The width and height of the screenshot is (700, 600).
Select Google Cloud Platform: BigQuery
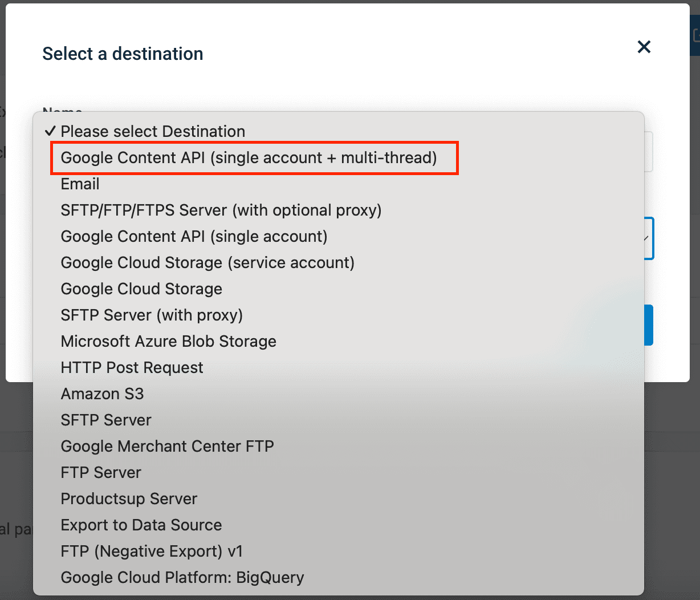coord(182,578)
